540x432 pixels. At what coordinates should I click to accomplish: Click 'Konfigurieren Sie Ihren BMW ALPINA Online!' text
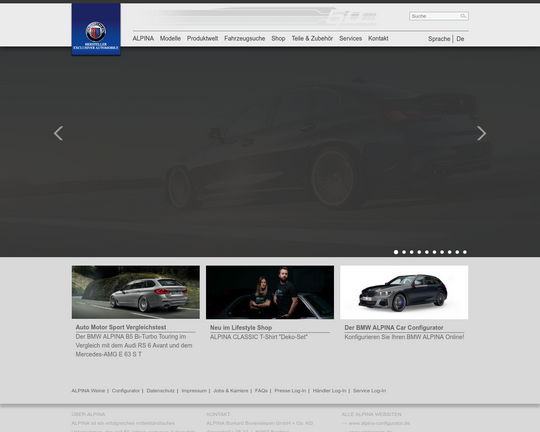pos(404,337)
